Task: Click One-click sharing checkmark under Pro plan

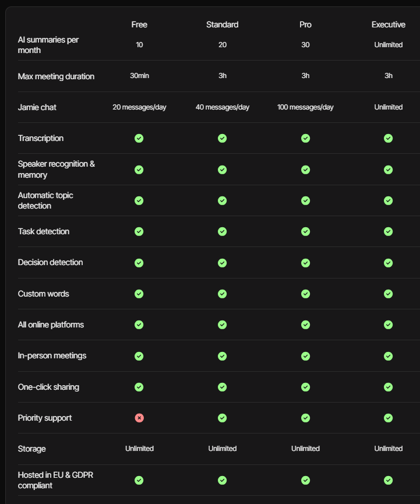Action: tap(305, 387)
